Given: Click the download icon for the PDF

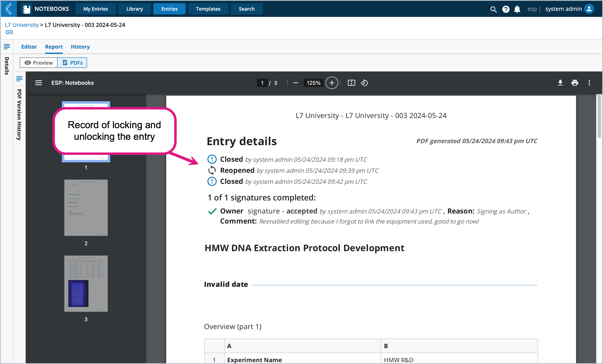Looking at the screenshot, I should [560, 83].
